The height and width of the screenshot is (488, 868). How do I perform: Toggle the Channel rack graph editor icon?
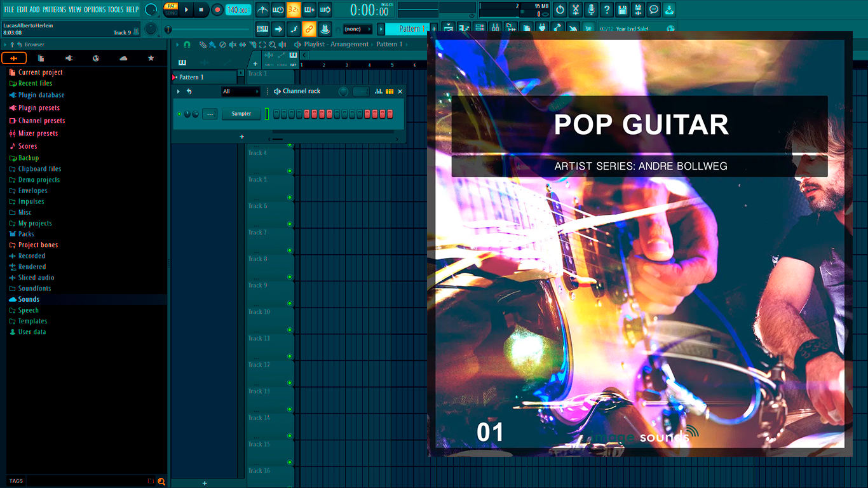[379, 91]
